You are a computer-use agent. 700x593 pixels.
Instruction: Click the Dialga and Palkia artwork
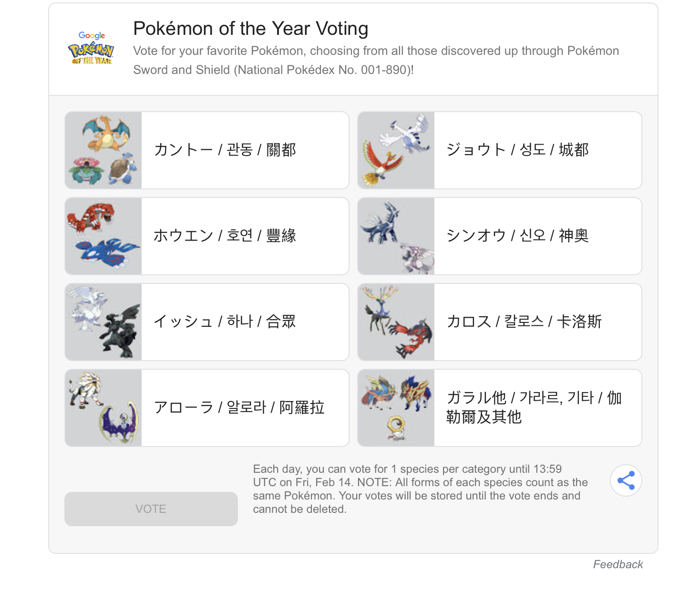[396, 236]
